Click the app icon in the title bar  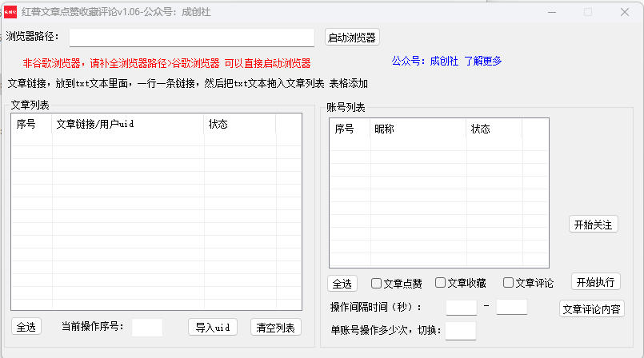click(11, 13)
